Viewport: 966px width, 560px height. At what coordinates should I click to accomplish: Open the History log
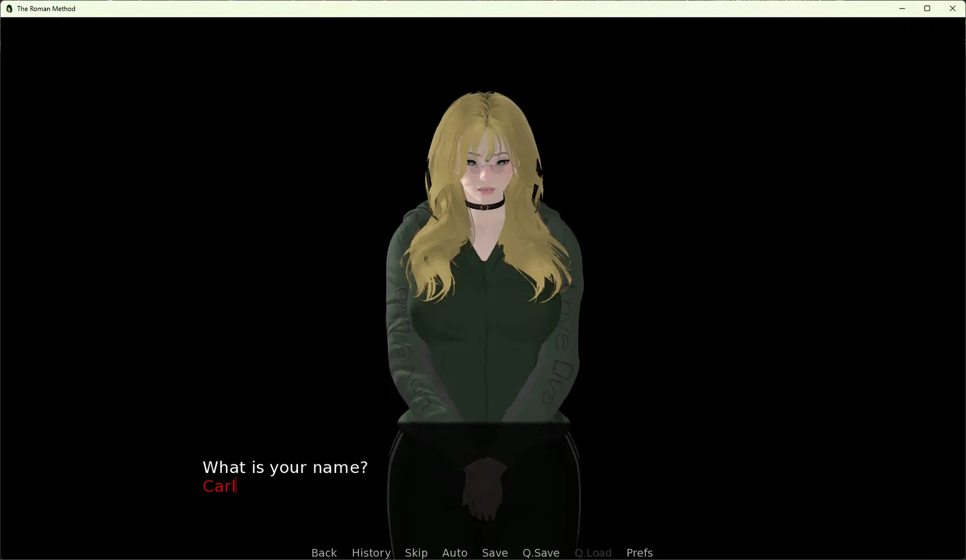[x=371, y=552]
